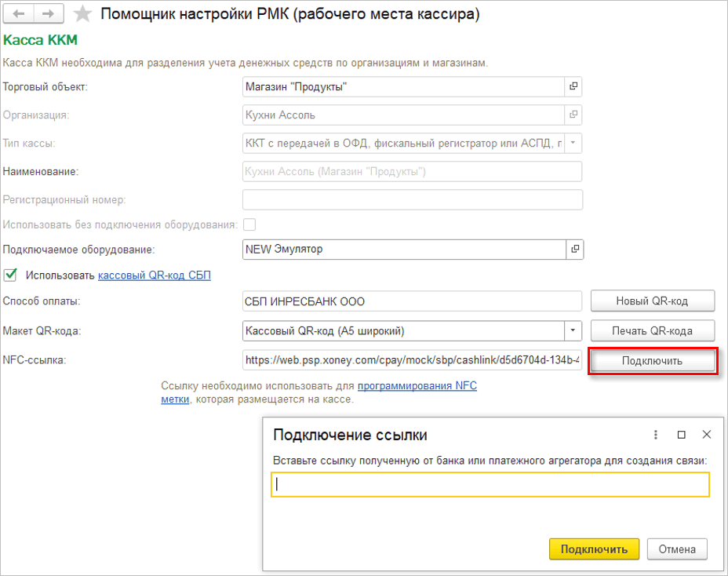
Task: Add the form to favorites with the star
Action: [x=82, y=14]
